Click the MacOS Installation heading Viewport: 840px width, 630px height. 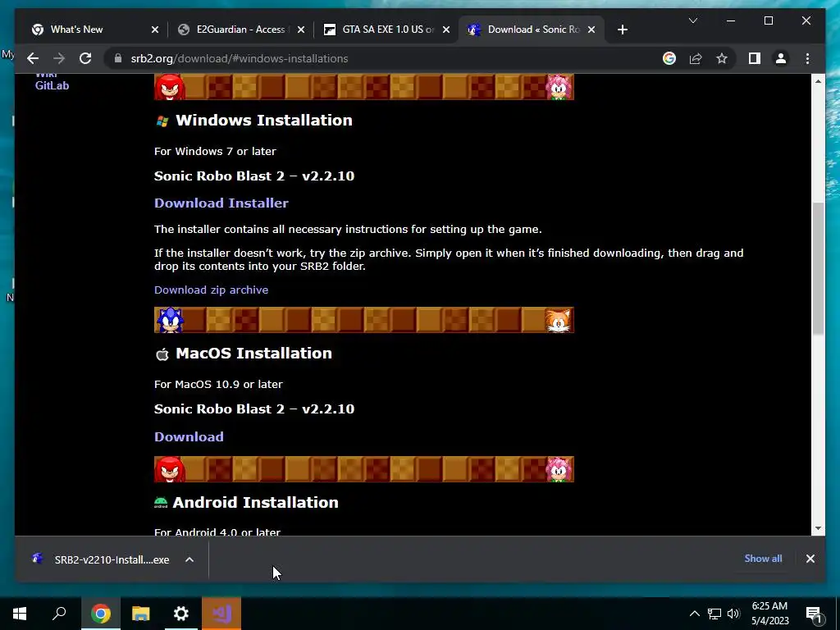tap(254, 353)
